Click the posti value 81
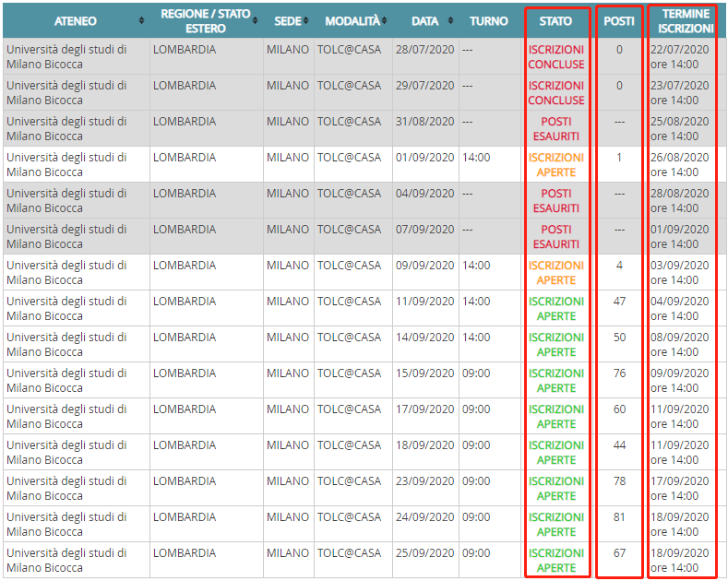The width and height of the screenshot is (728, 581). (x=619, y=517)
